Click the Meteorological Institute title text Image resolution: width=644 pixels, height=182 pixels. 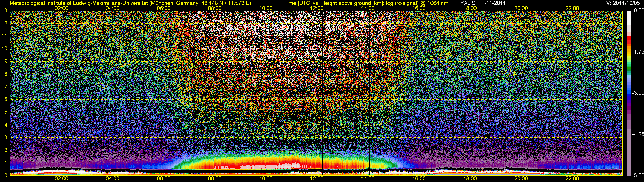(x=131, y=3)
